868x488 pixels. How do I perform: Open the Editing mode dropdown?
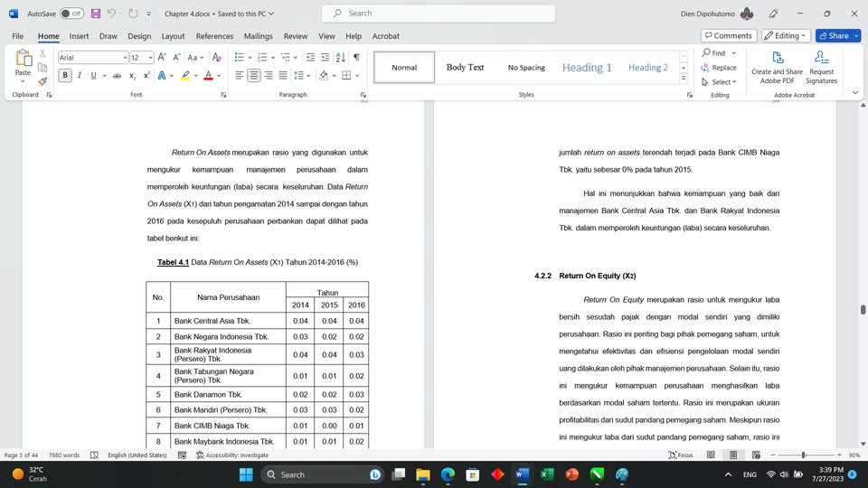[x=786, y=35]
